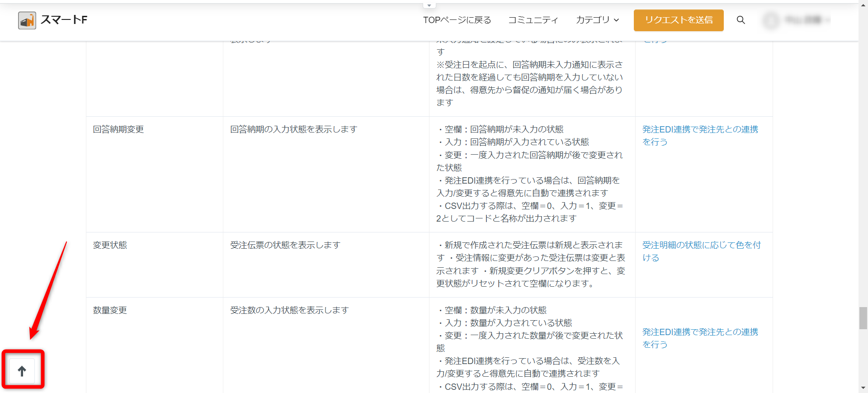Expand the カテゴリ dropdown menu
Screen dimensions: 868x393
pos(597,20)
